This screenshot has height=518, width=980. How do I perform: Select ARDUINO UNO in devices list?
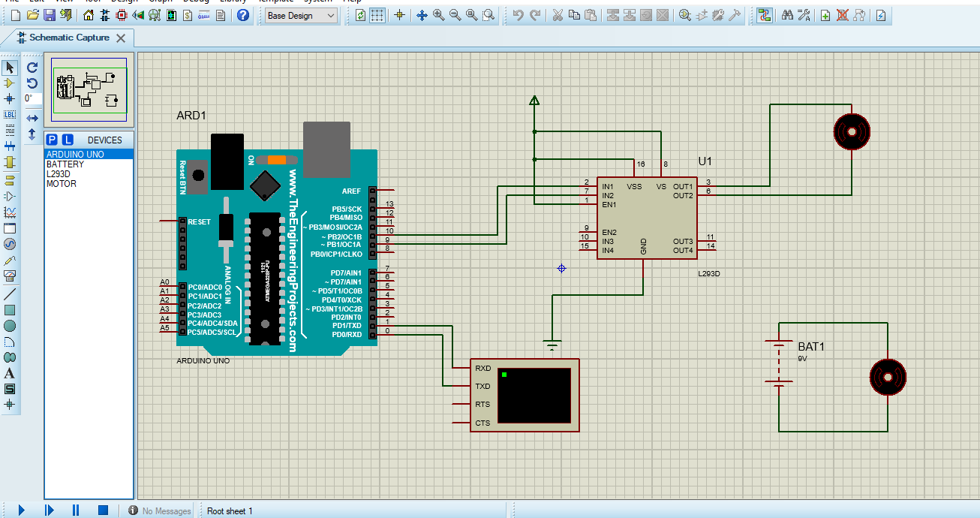(89, 155)
